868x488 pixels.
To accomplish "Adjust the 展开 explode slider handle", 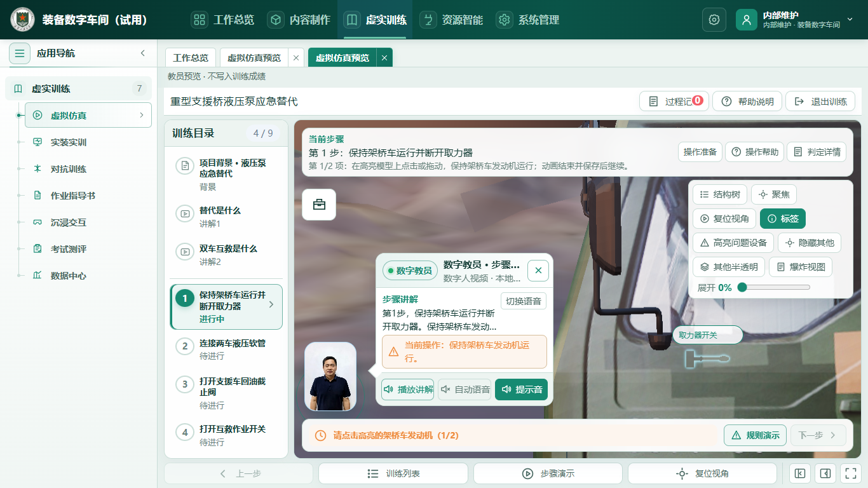I will pyautogui.click(x=742, y=288).
